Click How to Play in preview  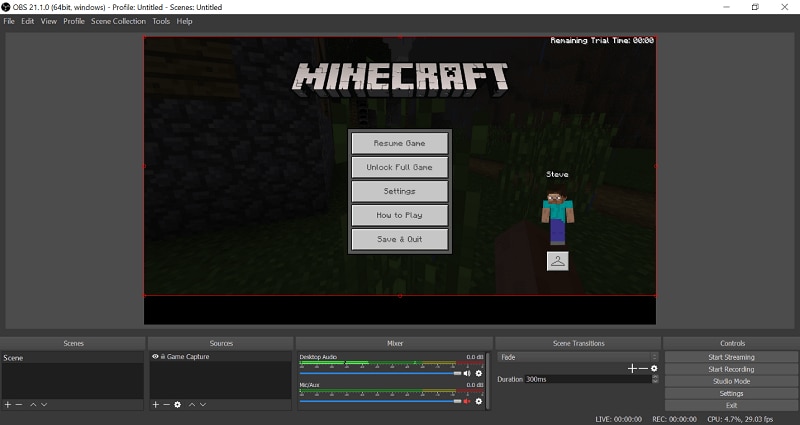(399, 215)
